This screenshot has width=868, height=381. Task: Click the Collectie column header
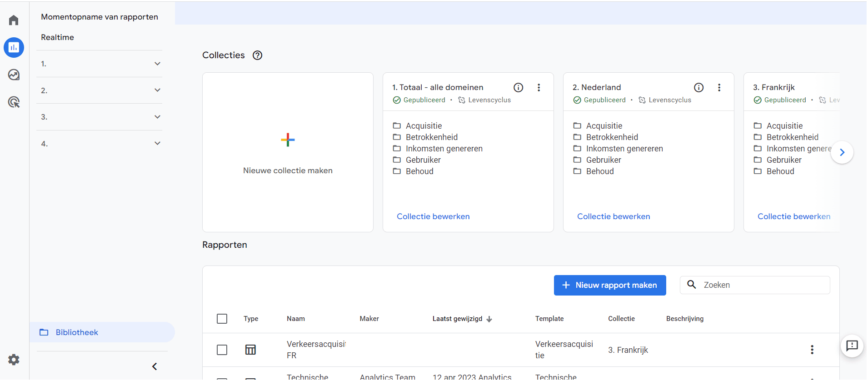click(x=621, y=319)
